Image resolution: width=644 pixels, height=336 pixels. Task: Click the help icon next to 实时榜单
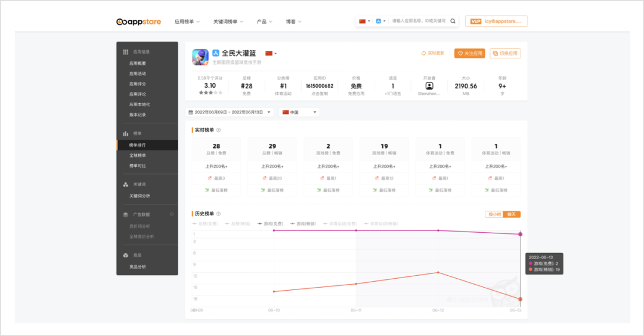218,130
